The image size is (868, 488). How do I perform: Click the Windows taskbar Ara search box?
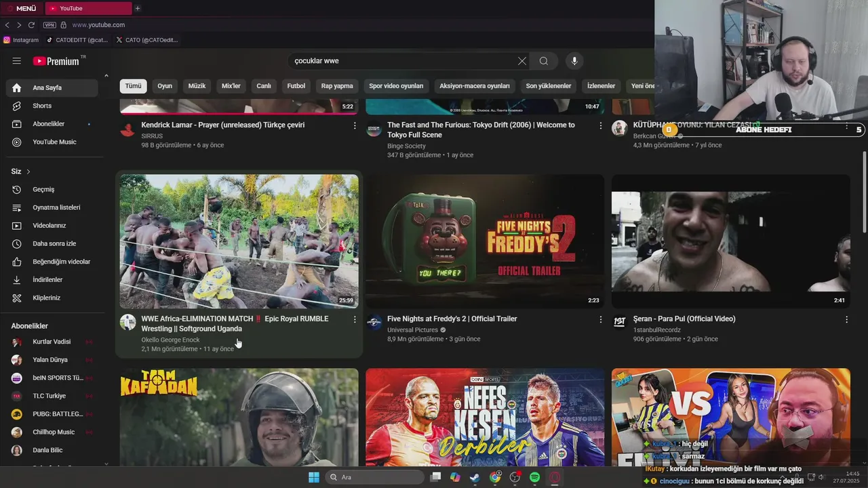374,477
